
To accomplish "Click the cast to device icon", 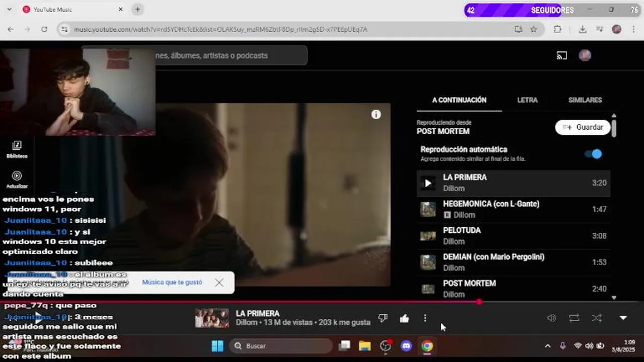I will click(562, 55).
